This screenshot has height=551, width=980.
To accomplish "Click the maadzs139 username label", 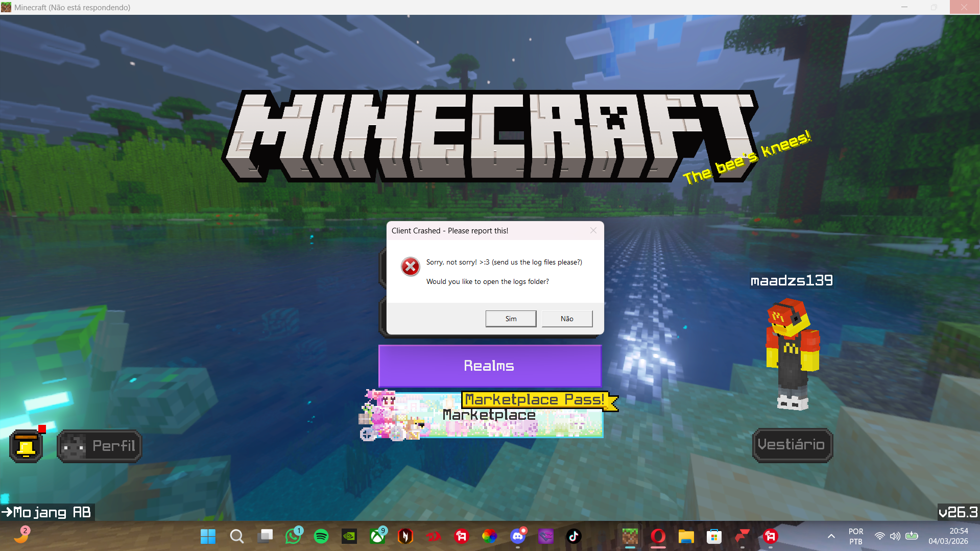I will [792, 280].
